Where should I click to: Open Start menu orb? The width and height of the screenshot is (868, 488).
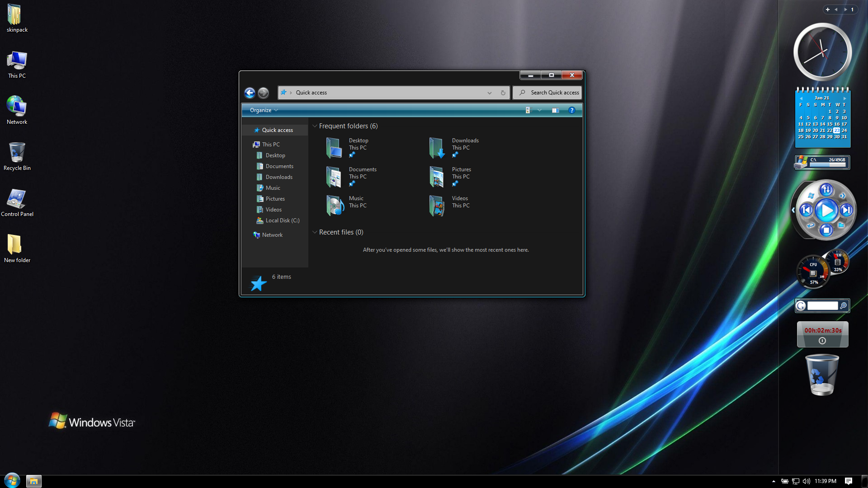click(12, 480)
